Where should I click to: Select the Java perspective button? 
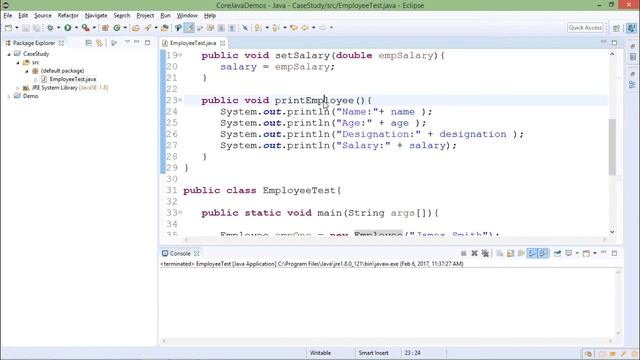click(631, 28)
